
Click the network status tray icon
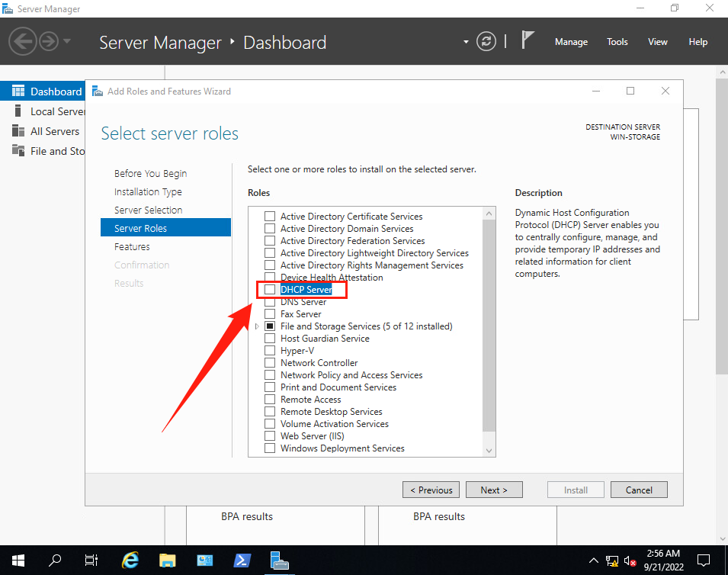[611, 561]
